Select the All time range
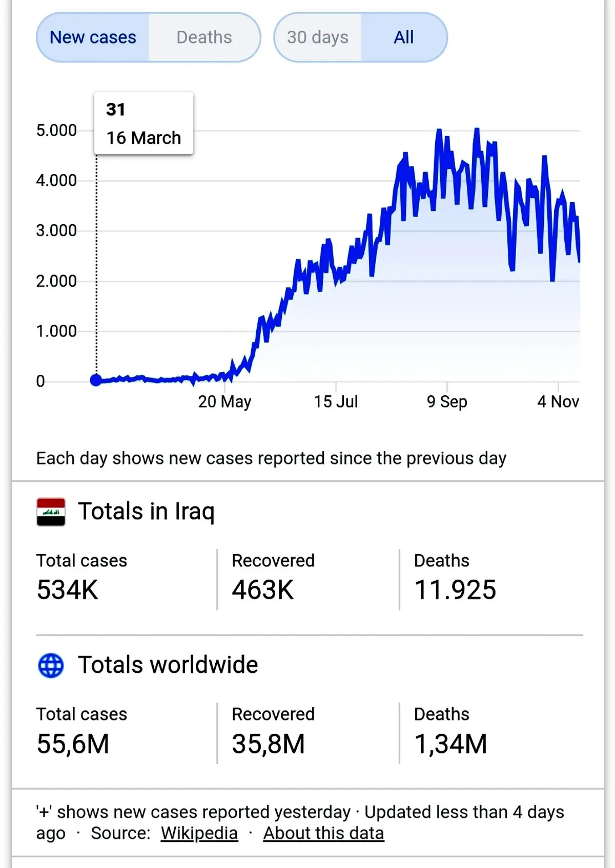 coord(404,37)
